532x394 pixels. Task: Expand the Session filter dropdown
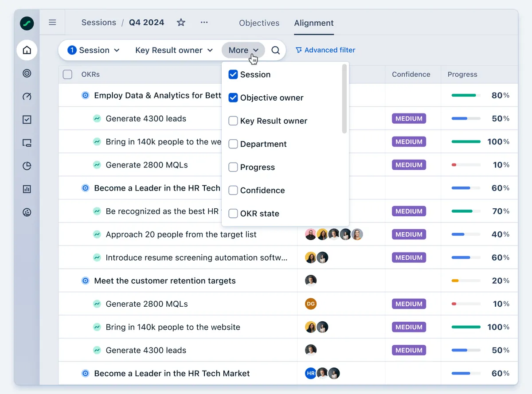click(x=94, y=50)
